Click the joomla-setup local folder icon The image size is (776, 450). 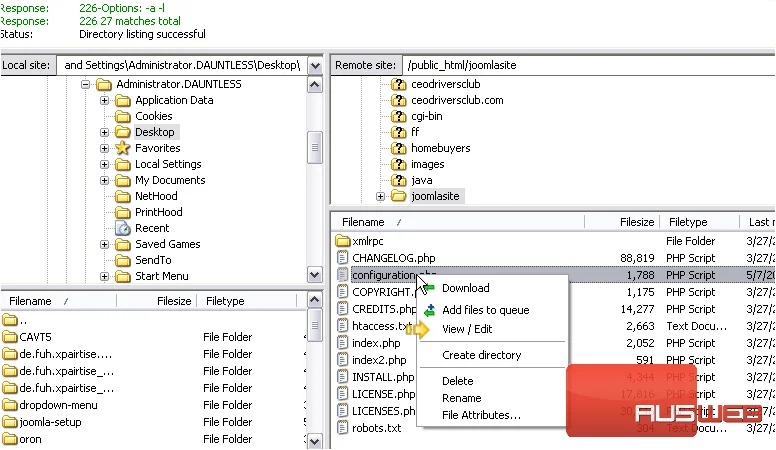tap(9, 422)
